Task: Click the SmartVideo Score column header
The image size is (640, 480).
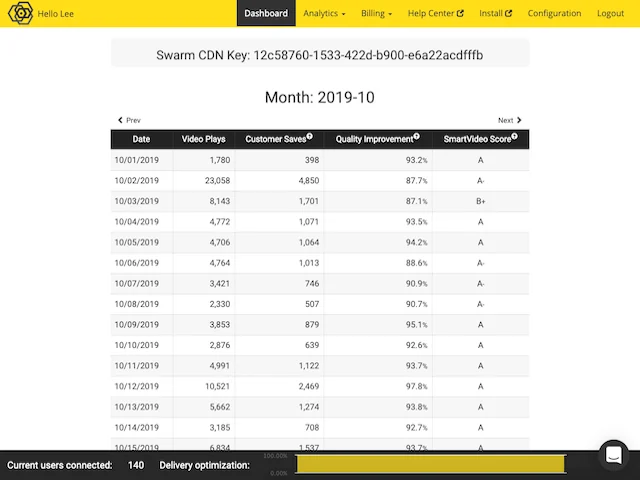Action: pyautogui.click(x=481, y=139)
